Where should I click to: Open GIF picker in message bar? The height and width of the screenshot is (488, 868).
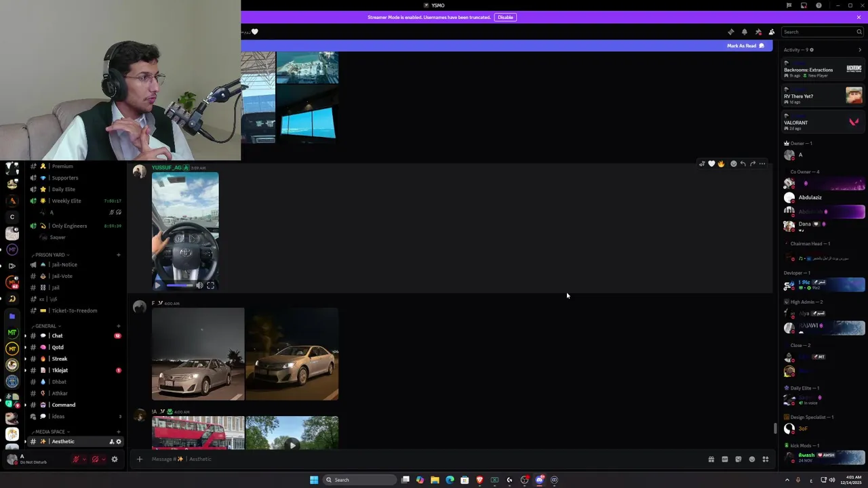pos(724,459)
